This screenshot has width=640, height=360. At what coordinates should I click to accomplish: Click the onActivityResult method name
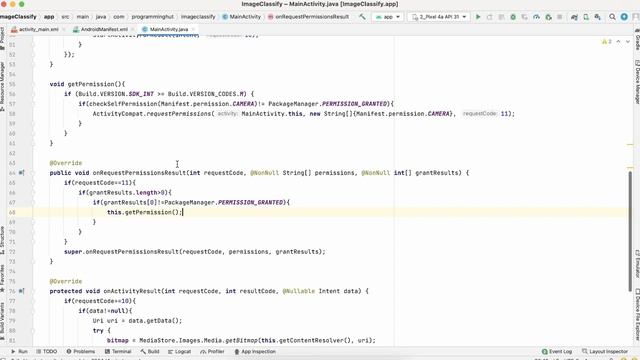132,291
